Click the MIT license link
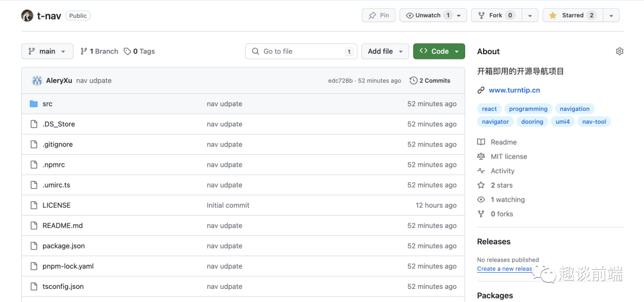Image resolution: width=644 pixels, height=302 pixels. click(509, 156)
